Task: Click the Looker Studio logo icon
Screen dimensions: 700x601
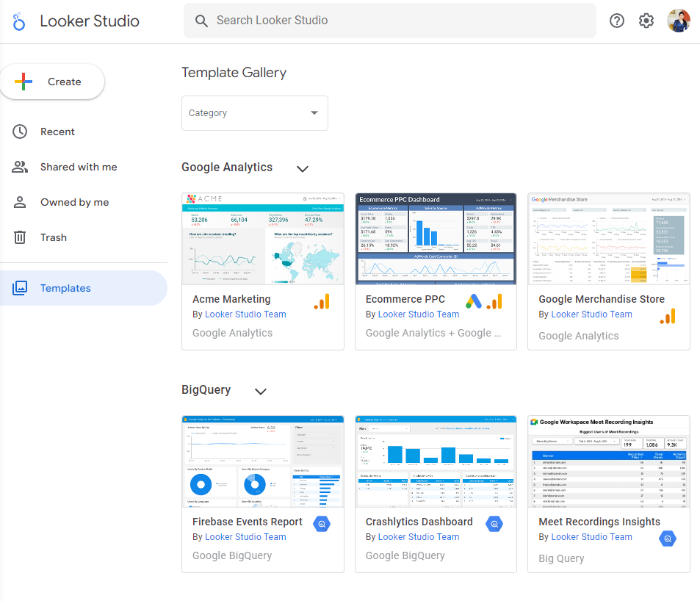Action: coord(19,21)
